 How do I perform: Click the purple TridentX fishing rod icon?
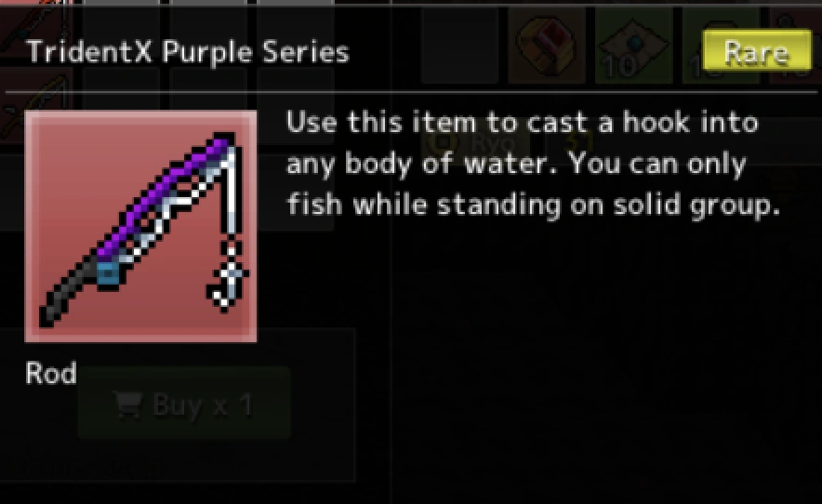141,226
